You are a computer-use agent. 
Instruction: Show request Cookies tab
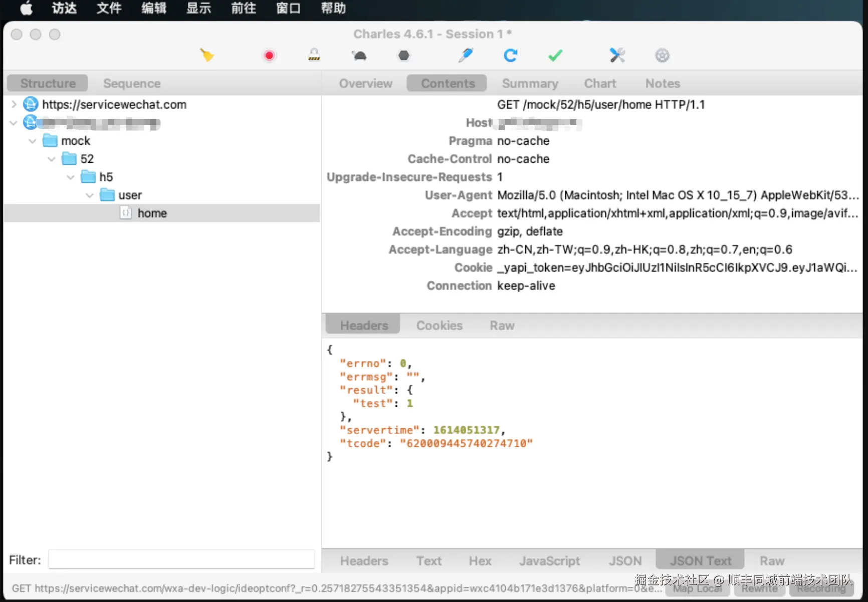[439, 325]
